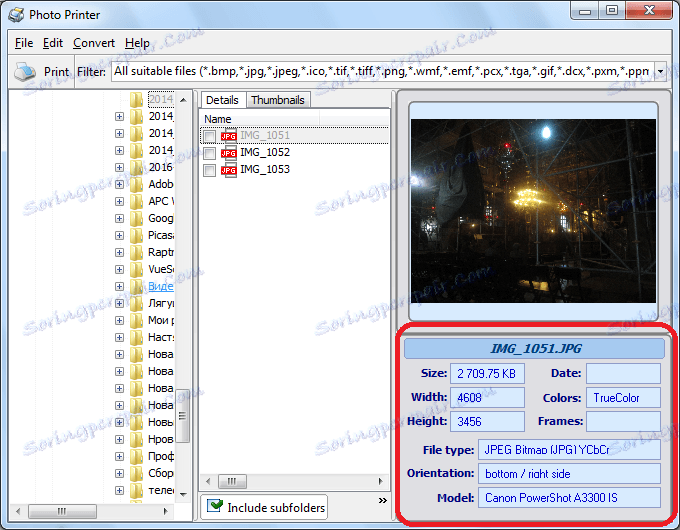Click the folder icon beside Goog
The height and width of the screenshot is (530, 680).
coord(136,218)
